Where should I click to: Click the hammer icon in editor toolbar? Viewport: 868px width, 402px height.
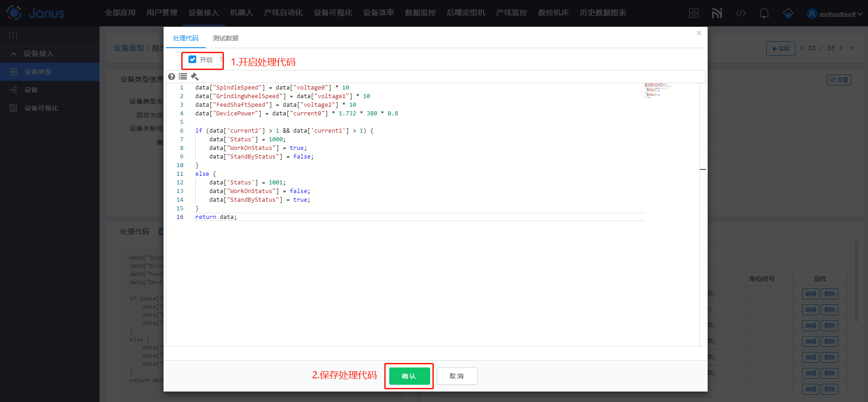click(x=195, y=76)
